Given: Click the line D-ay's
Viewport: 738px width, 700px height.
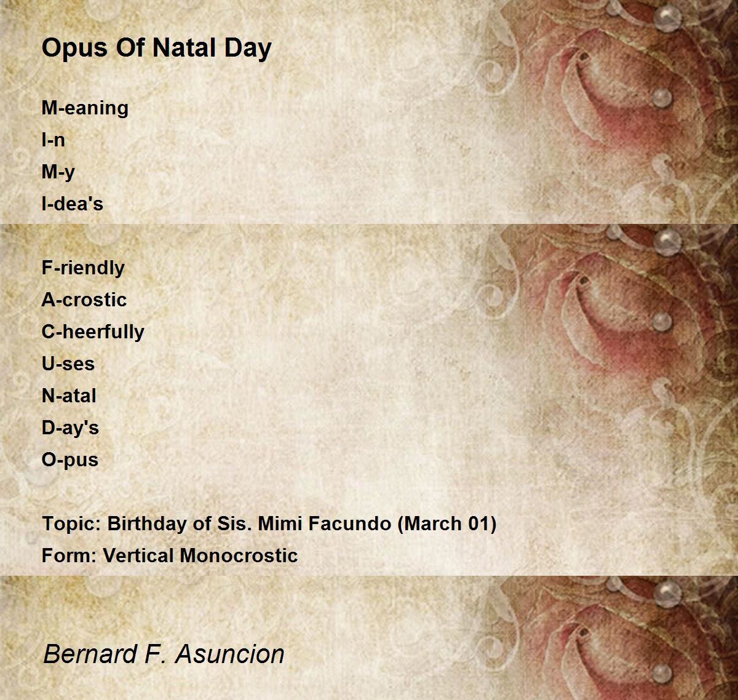Looking at the screenshot, I should pyautogui.click(x=70, y=428).
